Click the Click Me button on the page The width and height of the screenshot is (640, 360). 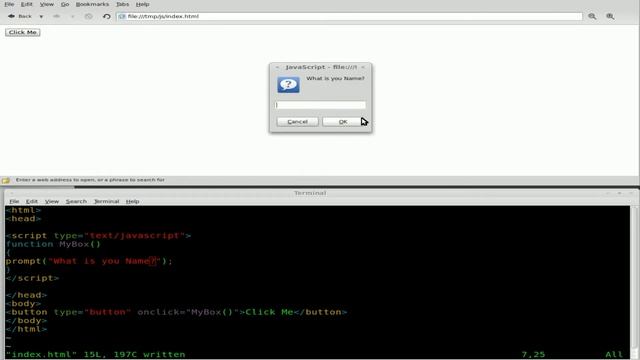tap(23, 32)
